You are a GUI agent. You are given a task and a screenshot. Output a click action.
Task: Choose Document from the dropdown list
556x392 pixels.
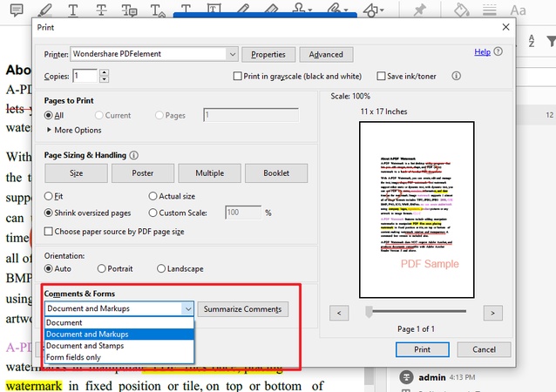(x=119, y=322)
